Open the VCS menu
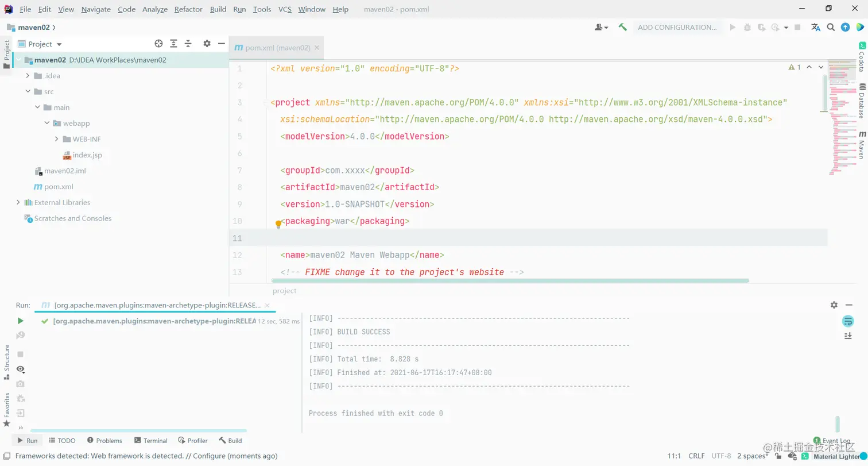868x466 pixels. pos(285,9)
